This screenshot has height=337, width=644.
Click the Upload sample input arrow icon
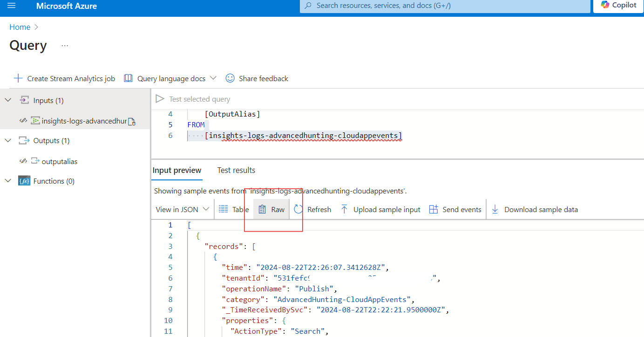pyautogui.click(x=344, y=209)
